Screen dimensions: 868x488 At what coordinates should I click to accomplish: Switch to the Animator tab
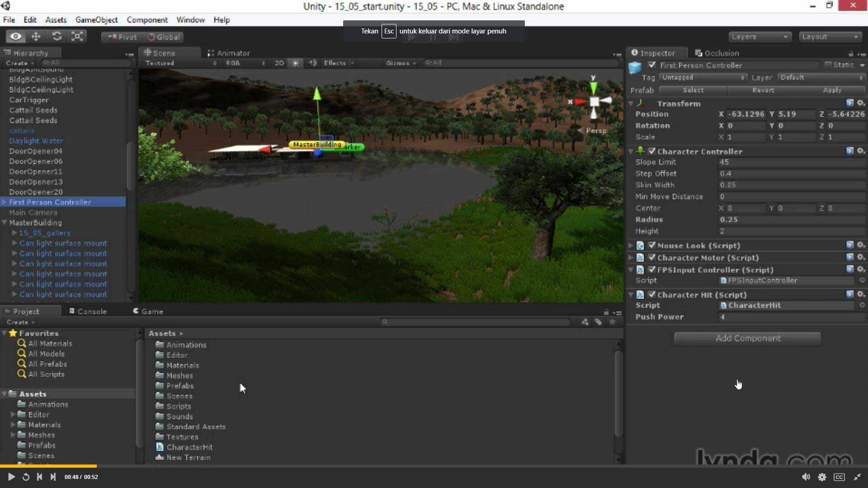click(x=229, y=53)
